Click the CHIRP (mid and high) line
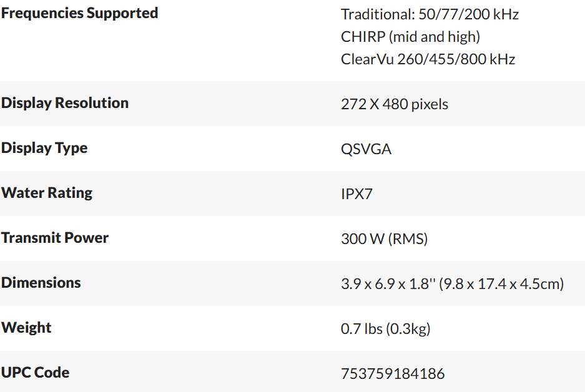This screenshot has height=392, width=585. [410, 37]
